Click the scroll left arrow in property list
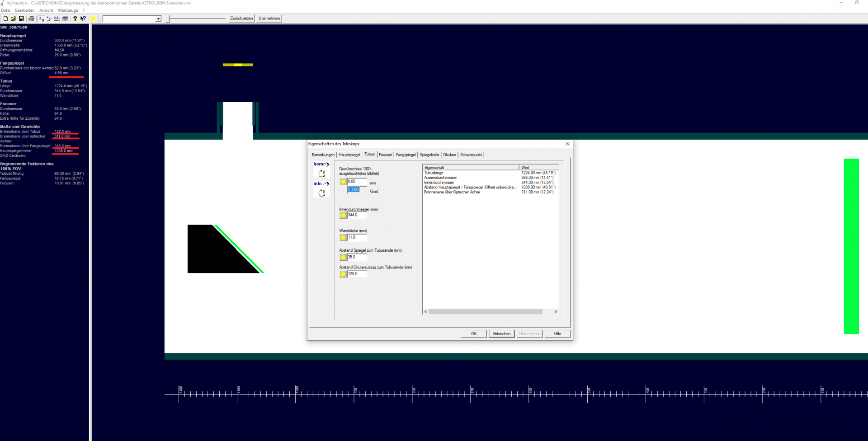This screenshot has width=868, height=441. point(425,312)
